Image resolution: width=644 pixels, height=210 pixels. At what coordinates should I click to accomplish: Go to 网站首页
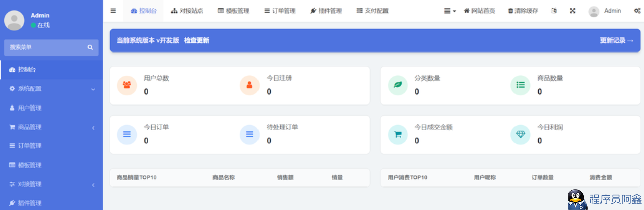pyautogui.click(x=479, y=11)
